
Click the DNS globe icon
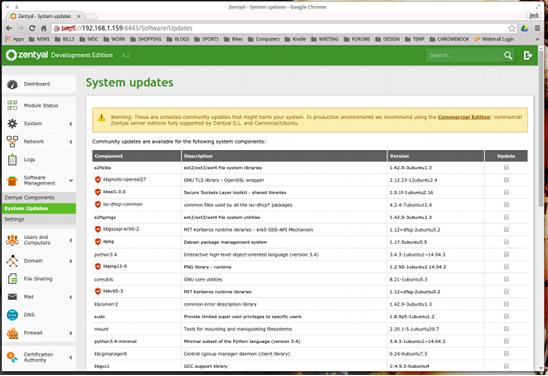pos(12,315)
